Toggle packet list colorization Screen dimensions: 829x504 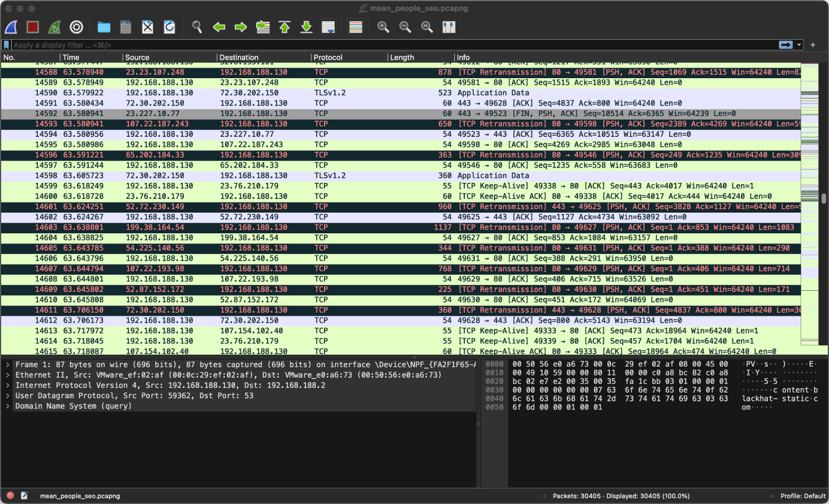355,27
